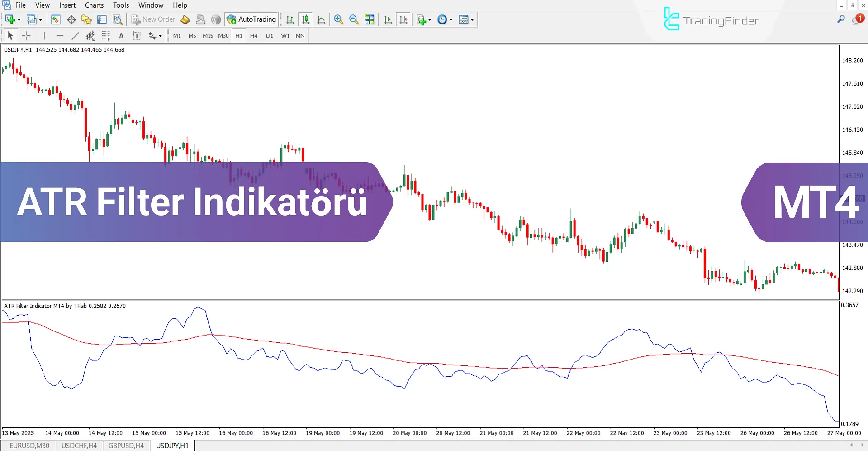
Task: Zoom in on the chart
Action: point(338,19)
